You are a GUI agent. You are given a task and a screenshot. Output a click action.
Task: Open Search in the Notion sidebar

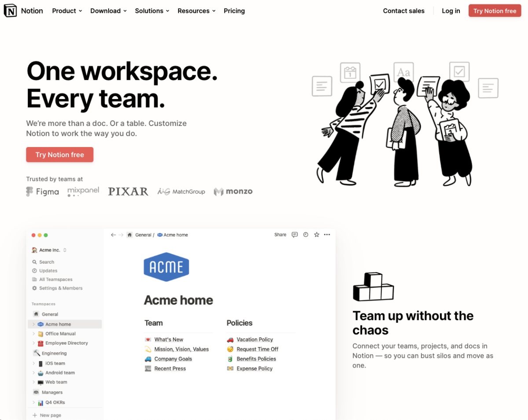point(46,262)
